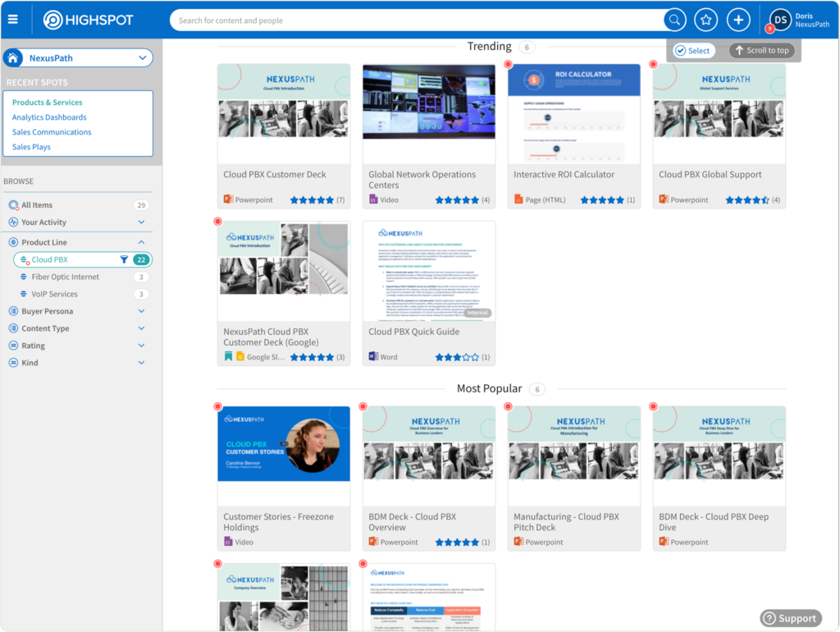Open Sales Plays recent spot

tap(31, 147)
